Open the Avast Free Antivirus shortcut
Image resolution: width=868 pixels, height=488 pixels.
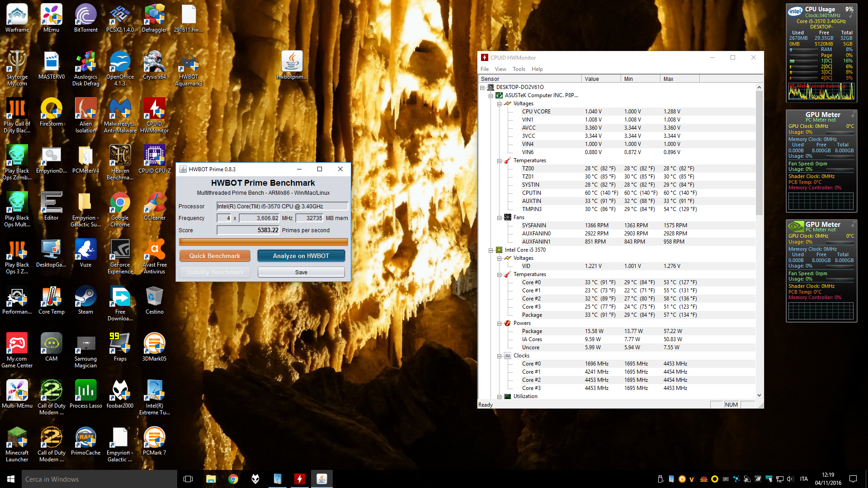coord(155,257)
